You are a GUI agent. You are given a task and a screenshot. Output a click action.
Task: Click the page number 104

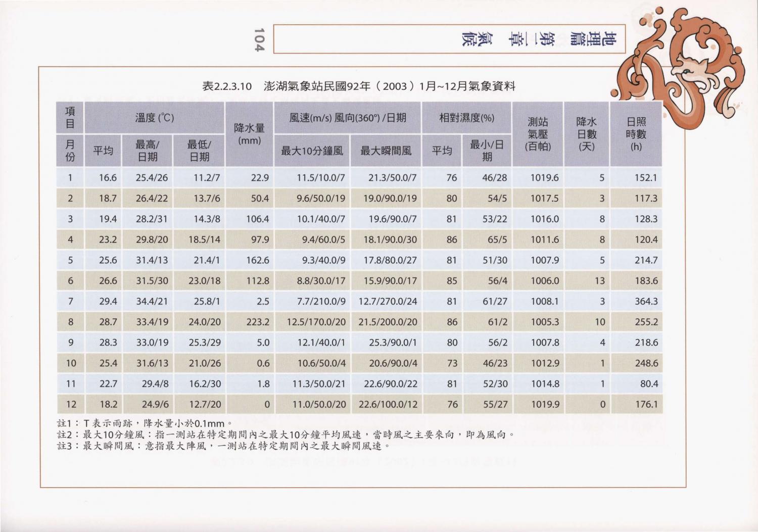tap(259, 39)
